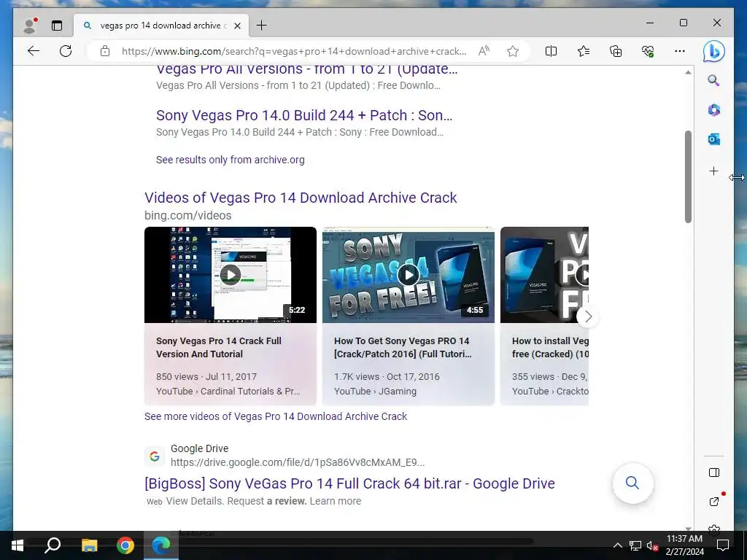
Task: Click the Google Drive site favicon
Action: coord(155,456)
